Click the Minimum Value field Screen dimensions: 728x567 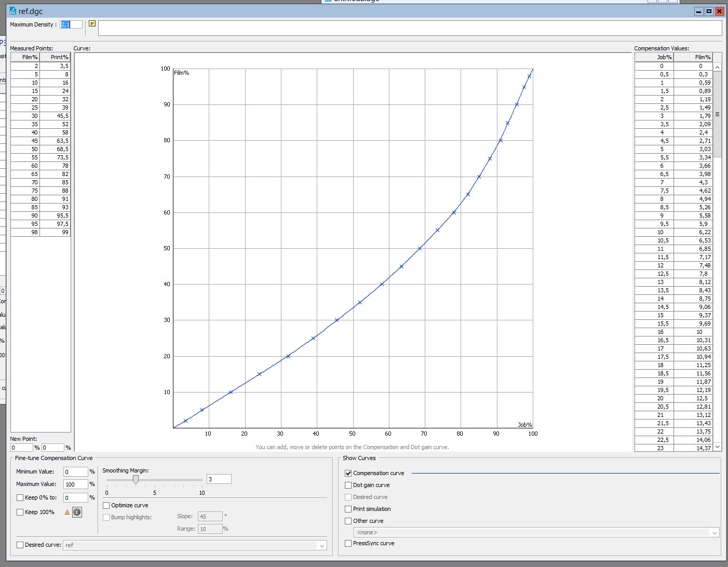(76, 471)
